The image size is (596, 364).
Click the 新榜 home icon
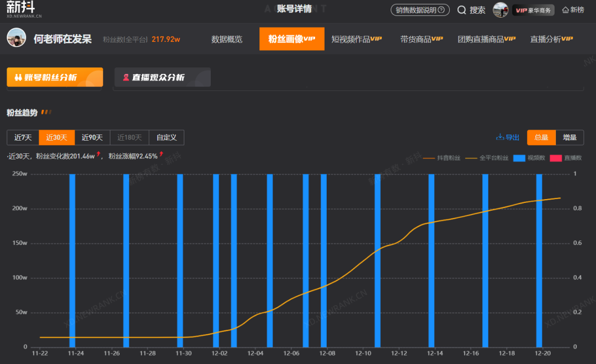566,10
